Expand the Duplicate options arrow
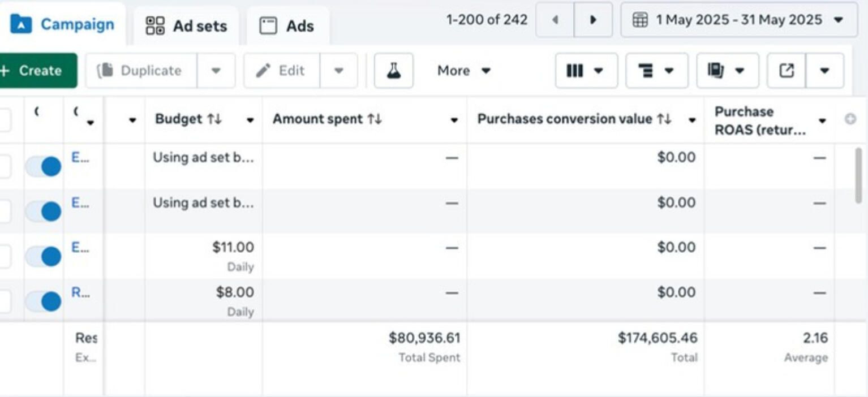The width and height of the screenshot is (868, 397). tap(216, 71)
